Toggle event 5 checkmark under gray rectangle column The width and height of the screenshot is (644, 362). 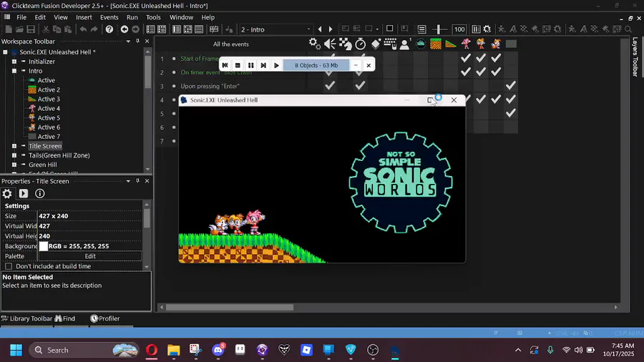tap(510, 113)
